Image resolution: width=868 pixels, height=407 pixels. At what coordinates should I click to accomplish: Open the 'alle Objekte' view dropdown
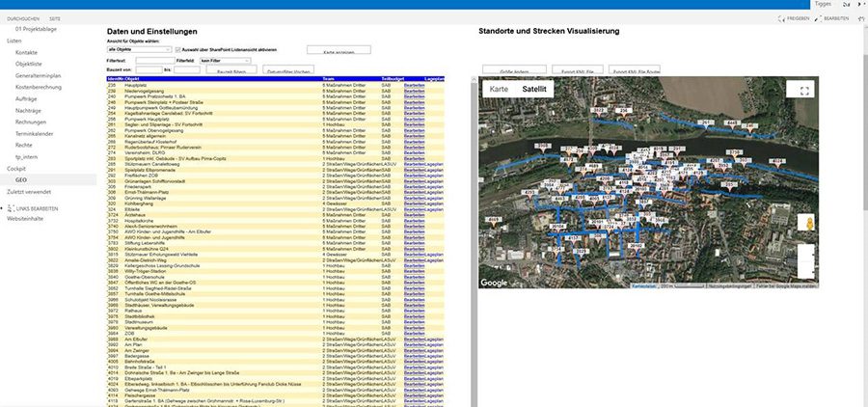(x=139, y=49)
